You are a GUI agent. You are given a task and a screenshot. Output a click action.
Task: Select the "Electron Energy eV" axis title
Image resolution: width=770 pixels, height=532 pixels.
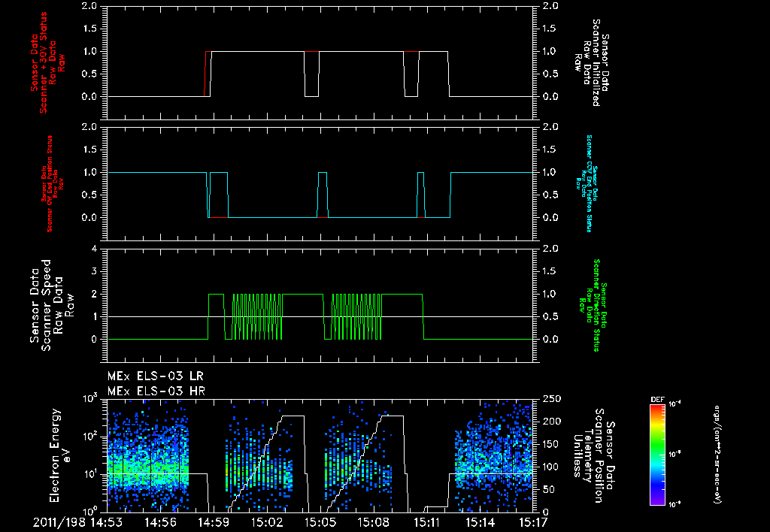(x=60, y=455)
